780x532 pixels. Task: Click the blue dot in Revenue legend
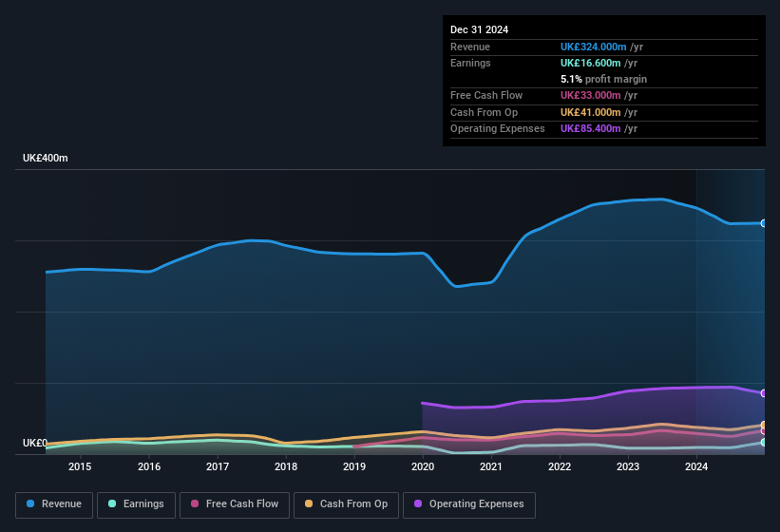(30, 503)
